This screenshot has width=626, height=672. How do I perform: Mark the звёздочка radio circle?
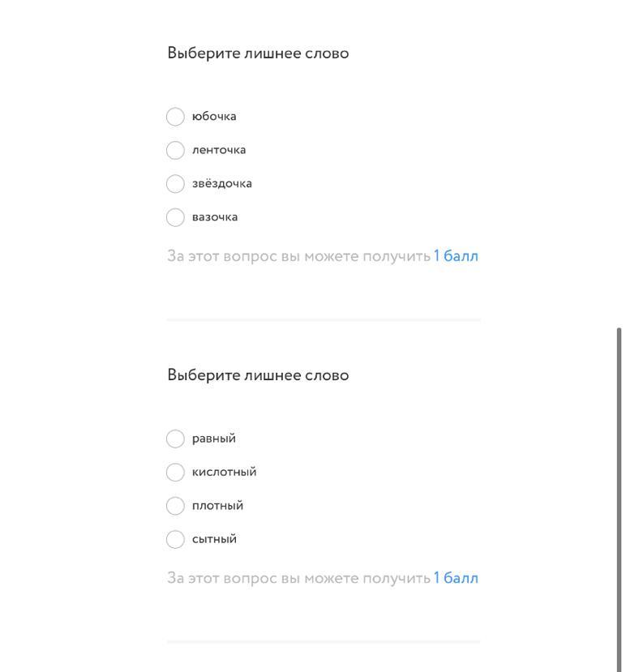pyautogui.click(x=175, y=184)
